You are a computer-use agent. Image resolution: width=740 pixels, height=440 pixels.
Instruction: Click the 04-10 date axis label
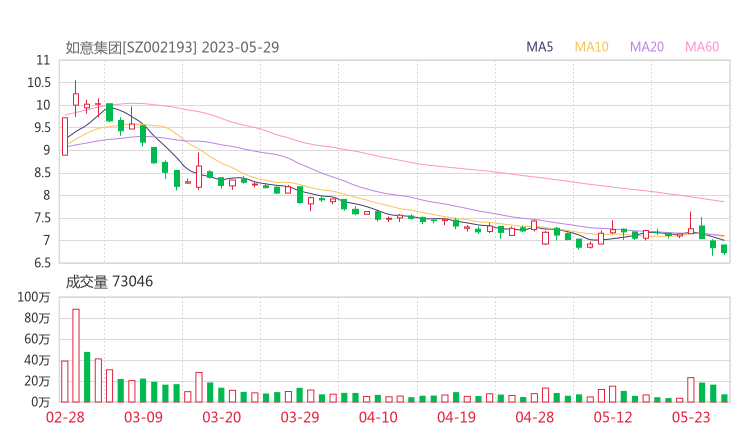(378, 417)
